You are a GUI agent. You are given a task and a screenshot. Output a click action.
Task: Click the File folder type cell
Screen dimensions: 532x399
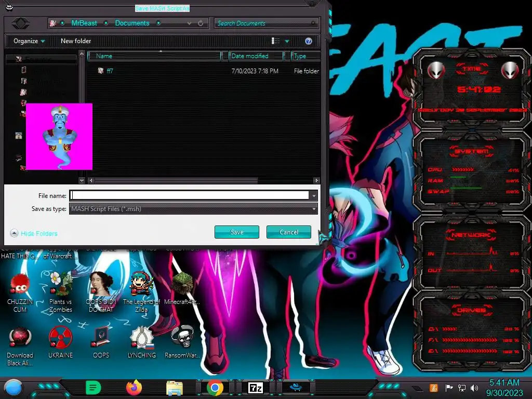(307, 71)
